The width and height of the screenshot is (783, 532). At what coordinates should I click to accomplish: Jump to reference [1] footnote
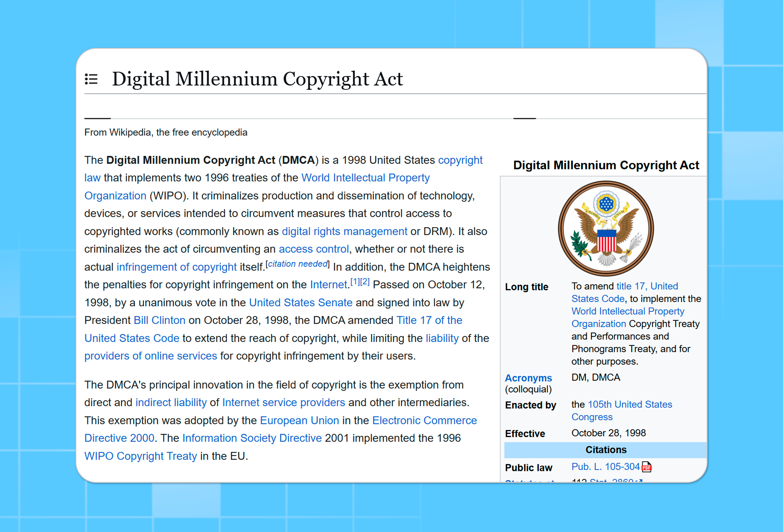[355, 282]
